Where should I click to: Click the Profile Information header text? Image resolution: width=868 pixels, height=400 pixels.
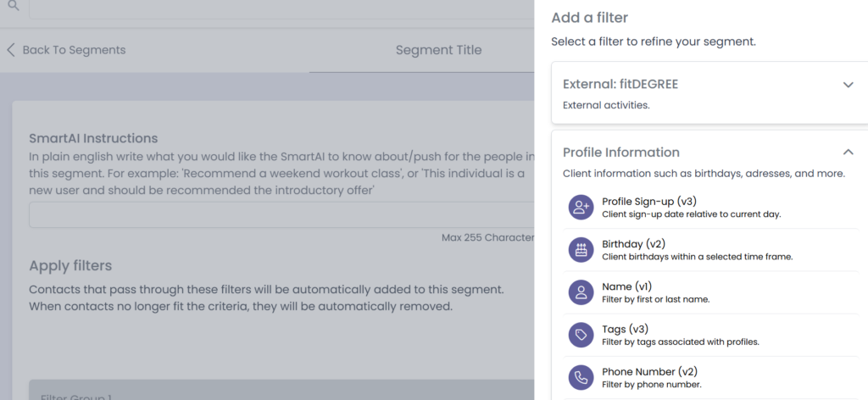click(621, 153)
